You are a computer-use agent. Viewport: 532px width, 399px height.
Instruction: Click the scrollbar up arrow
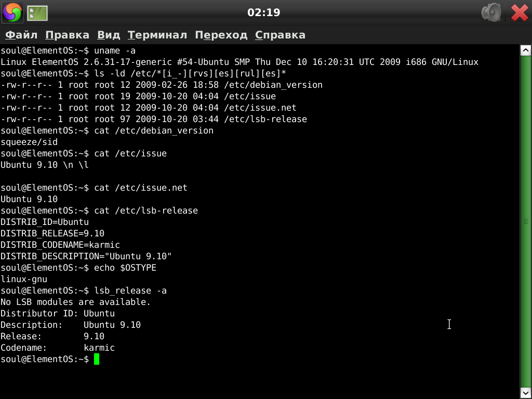click(525, 50)
